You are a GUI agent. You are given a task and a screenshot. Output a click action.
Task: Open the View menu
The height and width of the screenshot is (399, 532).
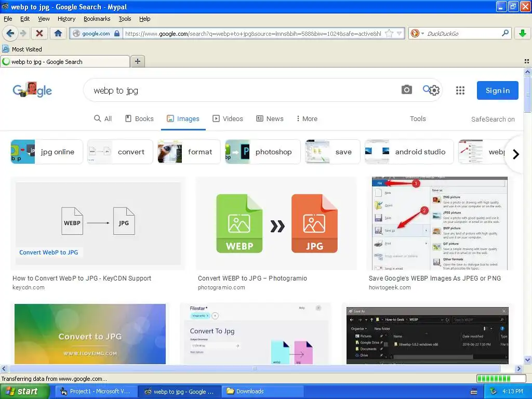tap(44, 19)
